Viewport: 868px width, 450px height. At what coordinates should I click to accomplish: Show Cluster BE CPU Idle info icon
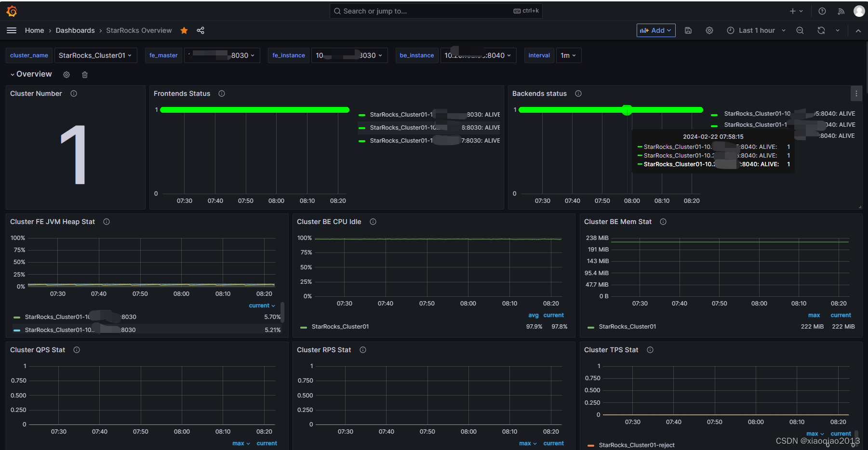[373, 222]
